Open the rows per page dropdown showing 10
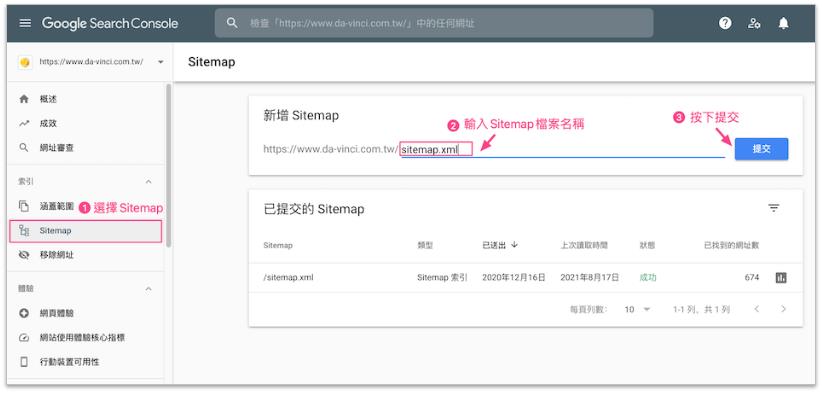Image resolution: width=822 pixels, height=393 pixels. [637, 310]
